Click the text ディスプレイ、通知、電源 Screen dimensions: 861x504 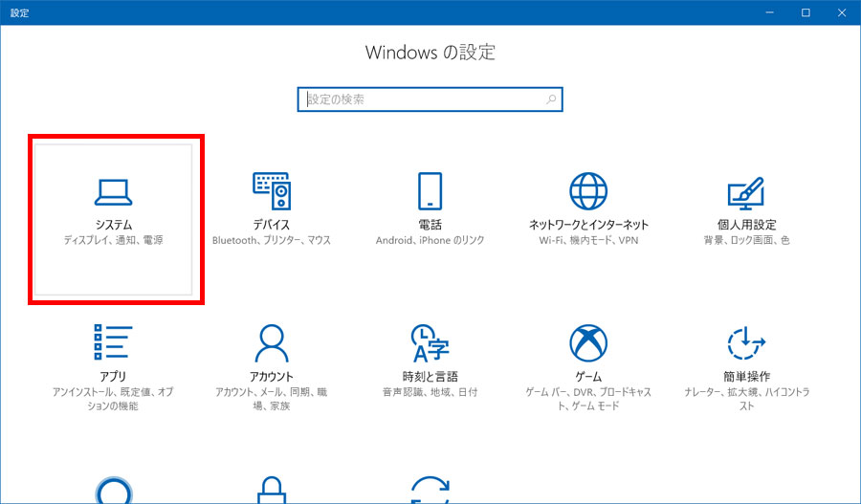(113, 240)
